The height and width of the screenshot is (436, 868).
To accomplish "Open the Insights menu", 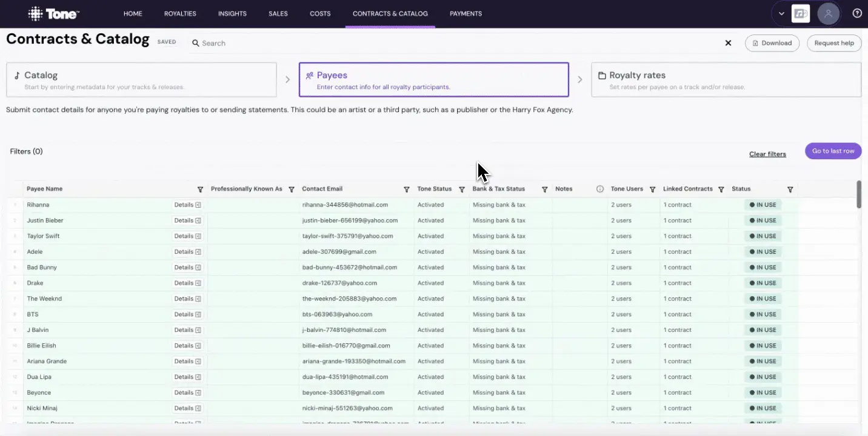I will tap(232, 13).
